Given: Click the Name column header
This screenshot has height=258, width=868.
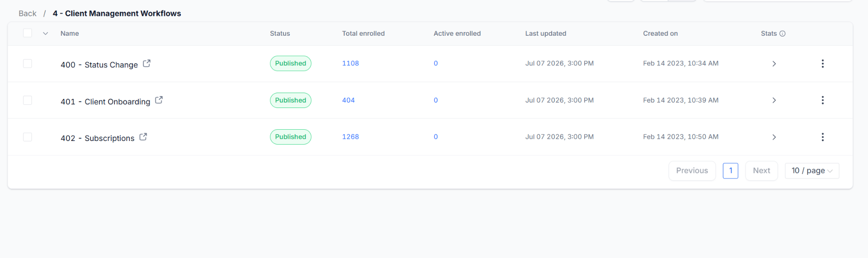Looking at the screenshot, I should 70,33.
